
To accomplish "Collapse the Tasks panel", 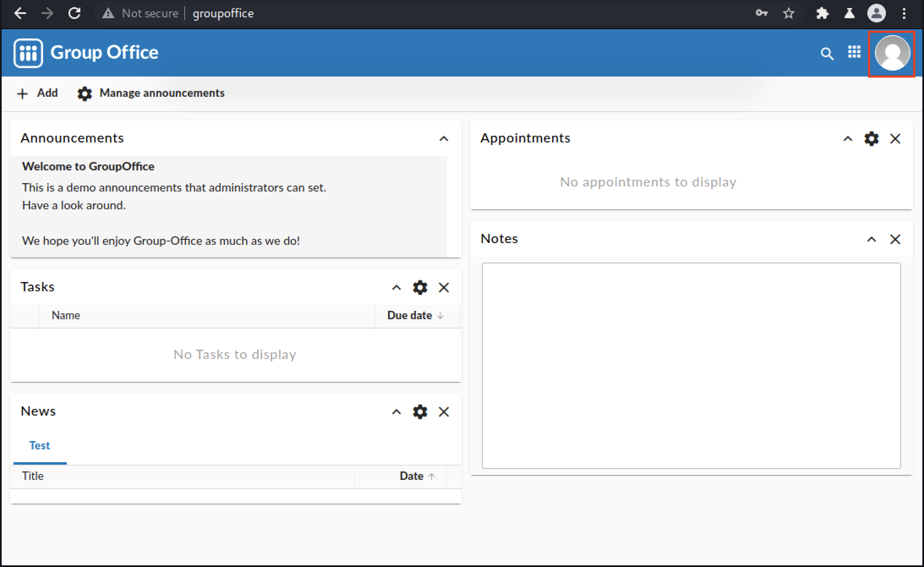I will click(396, 288).
